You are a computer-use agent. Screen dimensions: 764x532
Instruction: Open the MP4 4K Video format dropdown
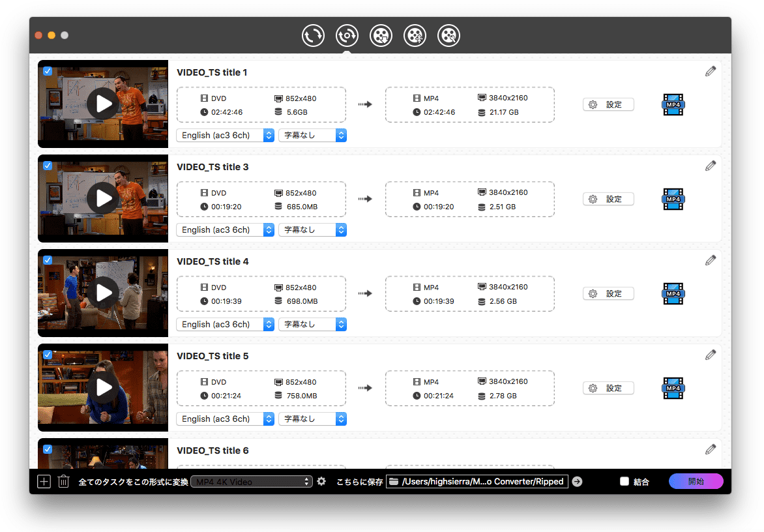252,482
